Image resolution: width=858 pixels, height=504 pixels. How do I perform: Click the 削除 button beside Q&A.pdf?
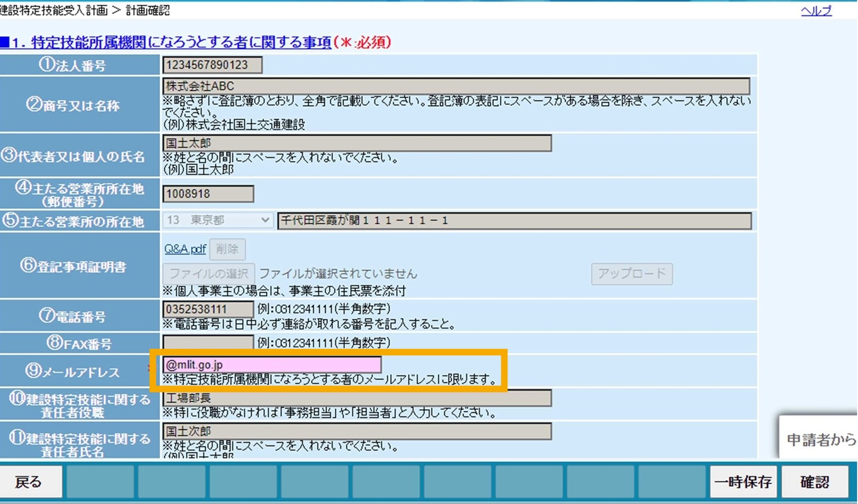(227, 249)
